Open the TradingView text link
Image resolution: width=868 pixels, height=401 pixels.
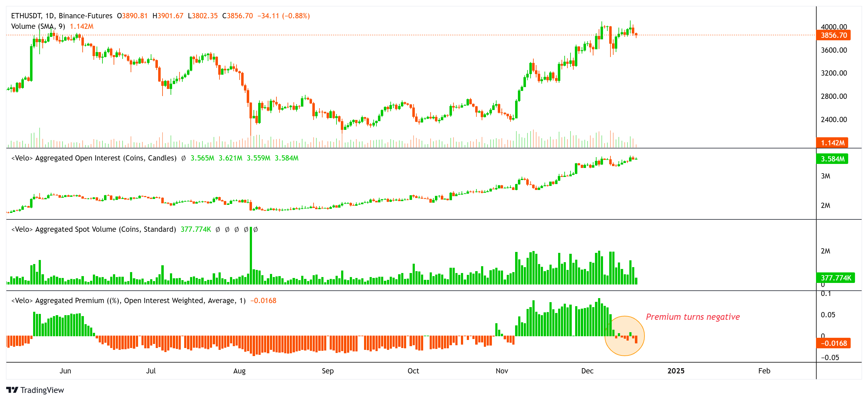point(42,390)
